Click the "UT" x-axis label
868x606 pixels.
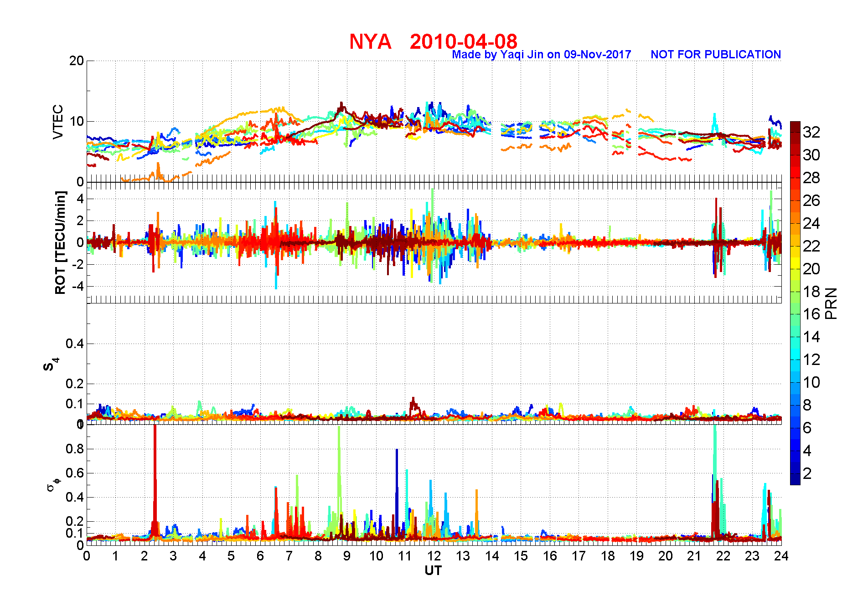point(433,571)
